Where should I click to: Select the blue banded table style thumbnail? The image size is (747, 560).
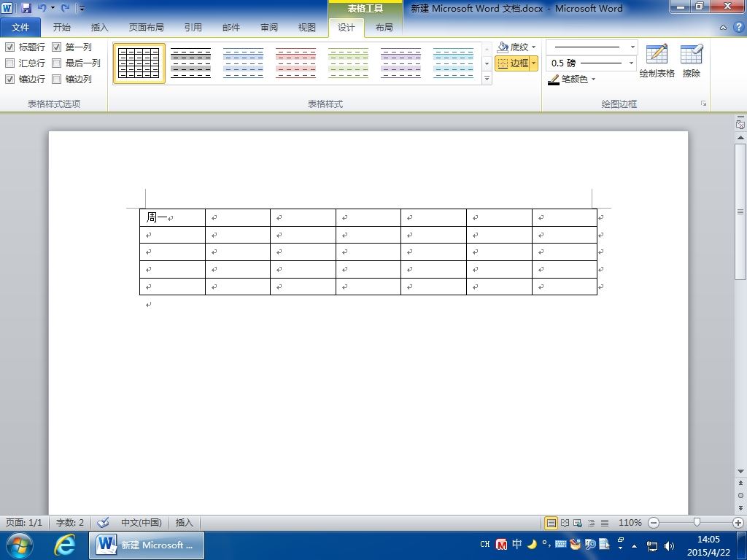(x=244, y=63)
